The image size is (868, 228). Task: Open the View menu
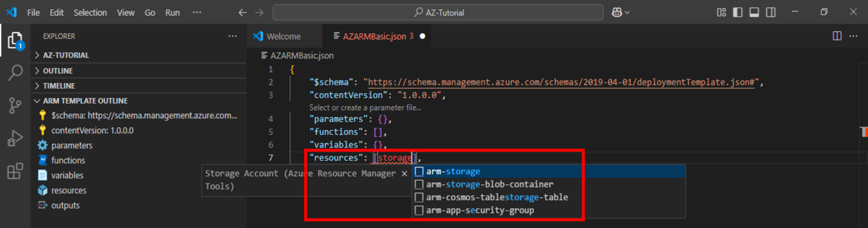point(125,12)
